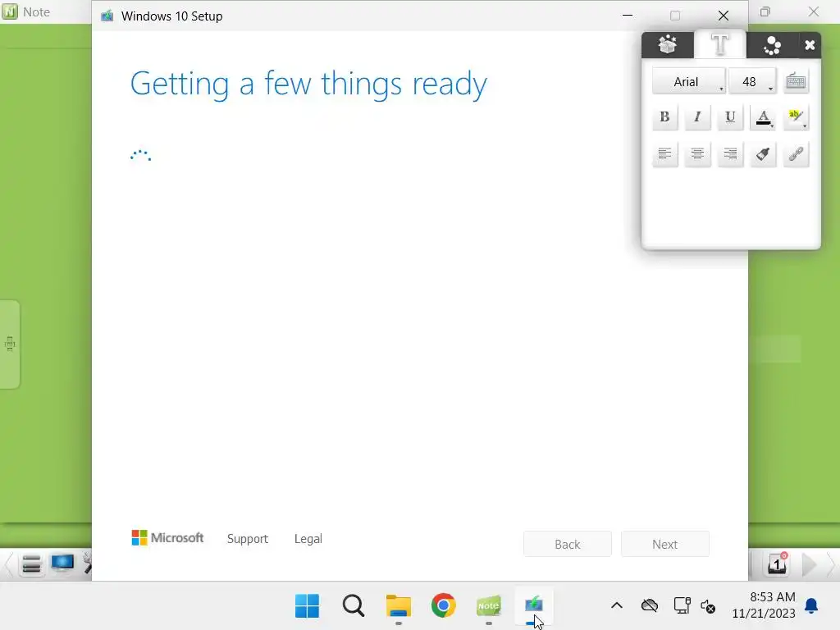
Task: Open File Explorer from taskbar
Action: [x=399, y=606]
